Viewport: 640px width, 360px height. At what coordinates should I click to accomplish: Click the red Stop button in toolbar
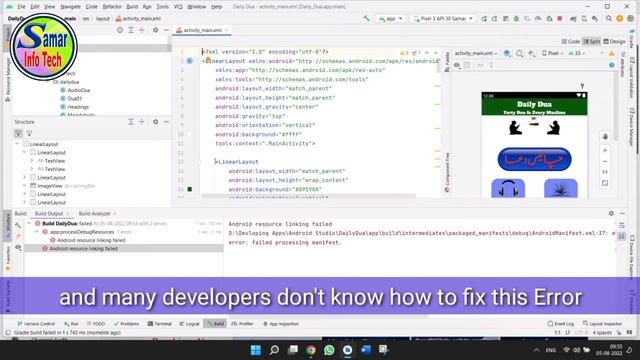point(560,18)
